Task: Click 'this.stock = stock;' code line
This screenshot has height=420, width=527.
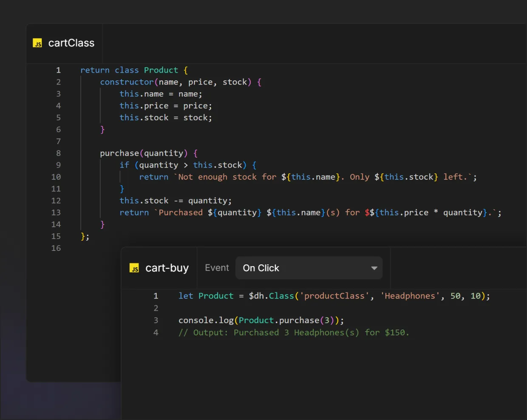Action: click(x=166, y=118)
